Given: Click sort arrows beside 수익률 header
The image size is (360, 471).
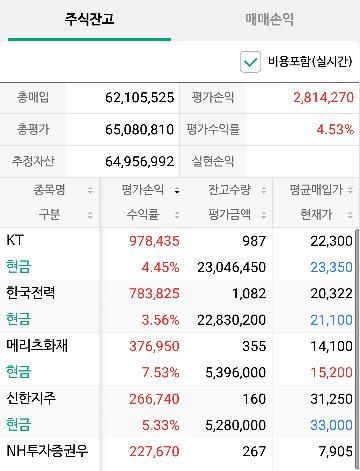Looking at the screenshot, I should [x=177, y=215].
